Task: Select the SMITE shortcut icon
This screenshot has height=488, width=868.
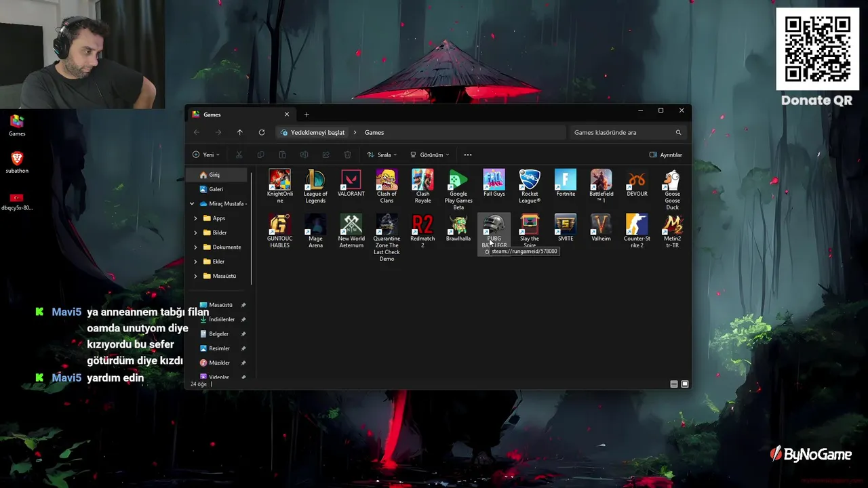Action: (566, 228)
